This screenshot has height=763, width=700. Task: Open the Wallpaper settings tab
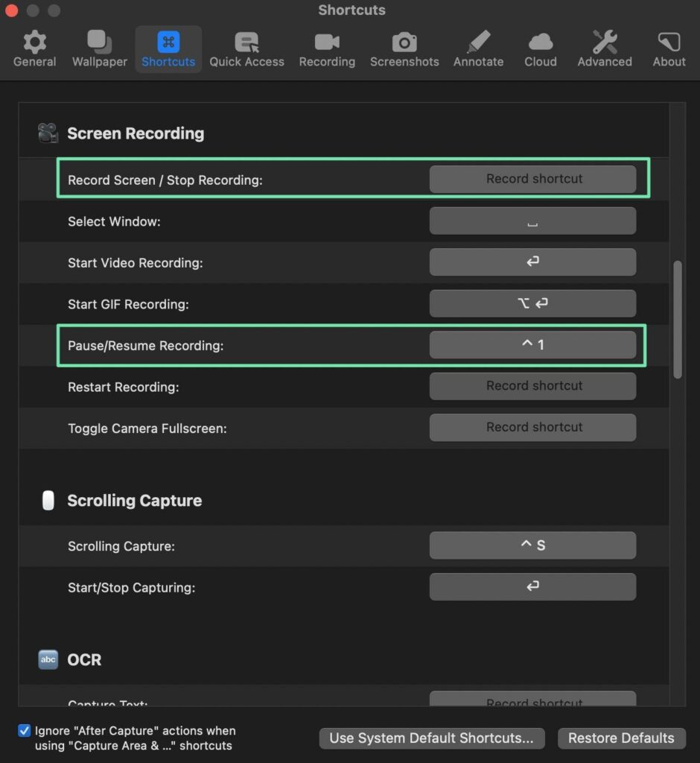click(99, 49)
